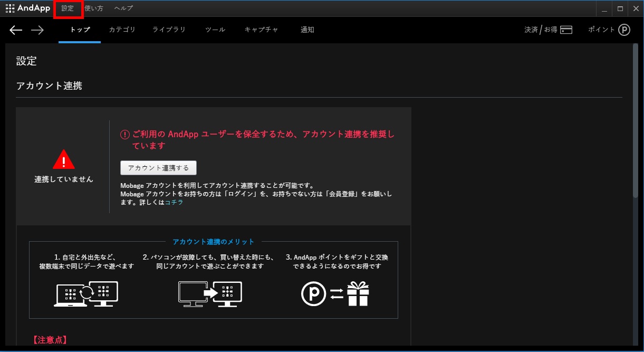Viewport: 644px width, 352px height.
Task: Follow the コチラ details link
Action: pyautogui.click(x=174, y=202)
